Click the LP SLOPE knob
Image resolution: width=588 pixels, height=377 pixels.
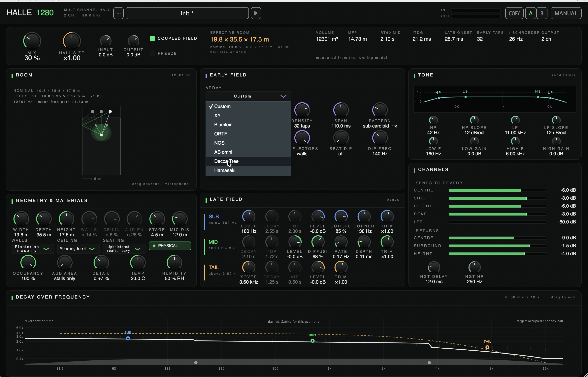click(x=556, y=120)
